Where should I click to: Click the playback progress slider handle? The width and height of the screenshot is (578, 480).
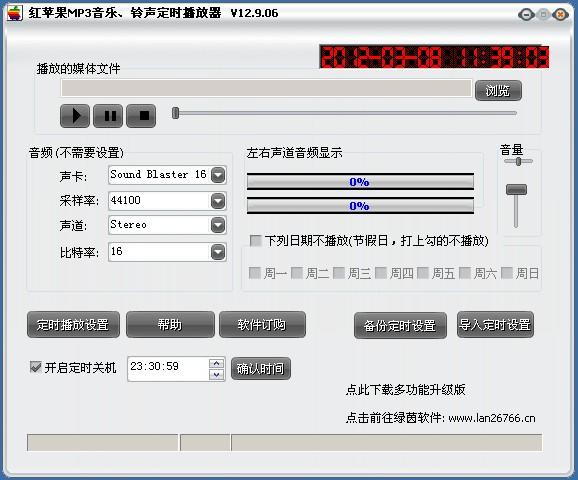[176, 113]
